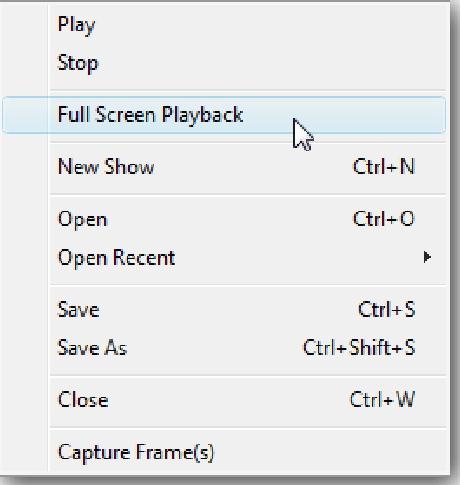Click the Ctrl+O shortcut label
Screen dimensions: 460x485
coord(384,219)
